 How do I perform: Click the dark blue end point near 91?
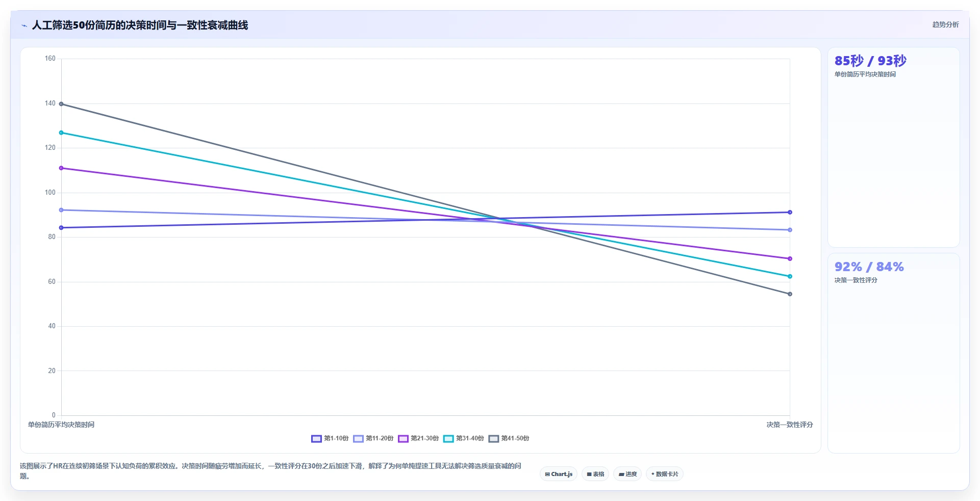pos(790,213)
